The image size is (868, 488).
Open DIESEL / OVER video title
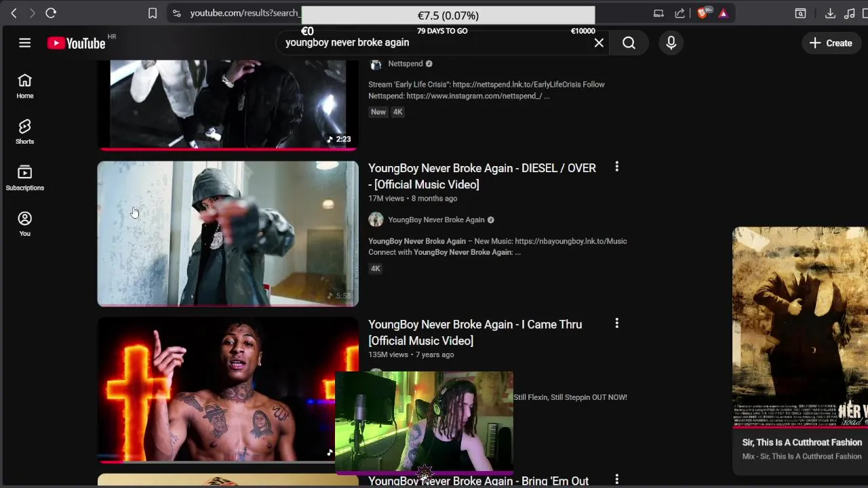tap(482, 176)
